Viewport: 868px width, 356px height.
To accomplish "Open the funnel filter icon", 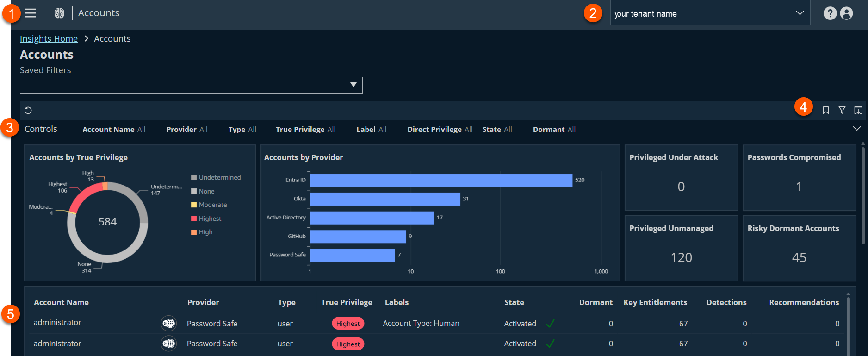I will coord(842,110).
